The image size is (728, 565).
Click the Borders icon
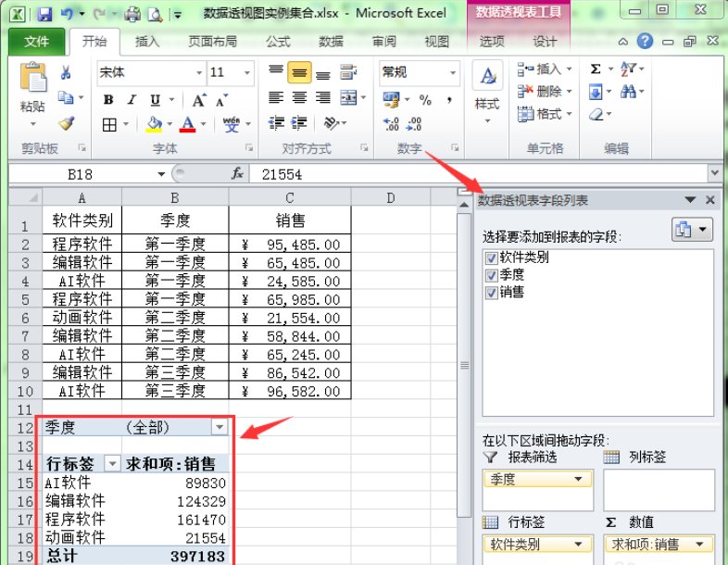[109, 124]
